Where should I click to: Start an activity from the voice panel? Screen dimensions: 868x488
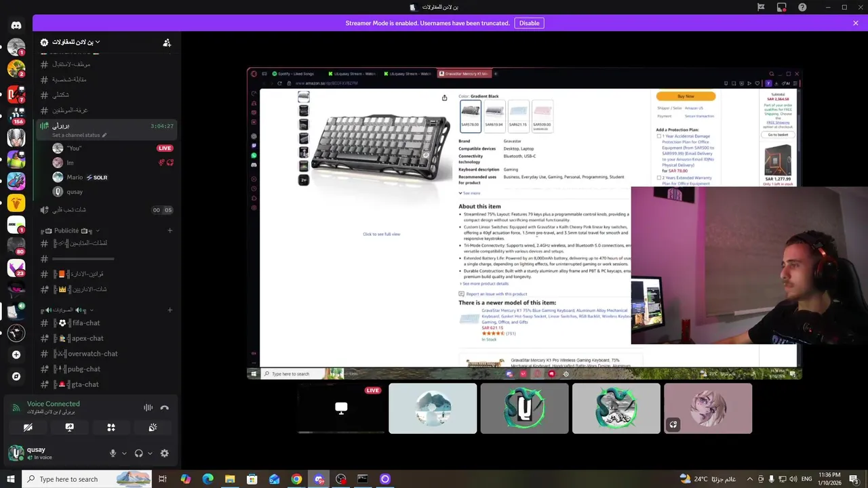[x=111, y=428]
